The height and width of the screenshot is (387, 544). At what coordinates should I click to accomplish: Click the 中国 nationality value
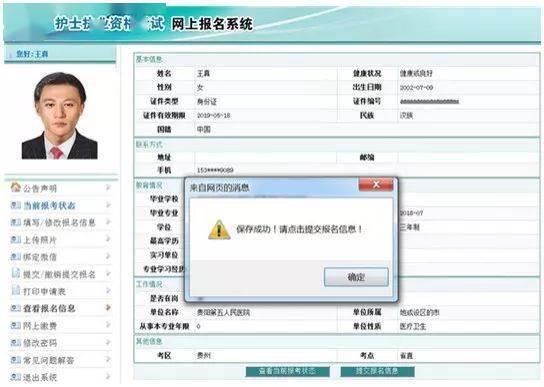204,129
